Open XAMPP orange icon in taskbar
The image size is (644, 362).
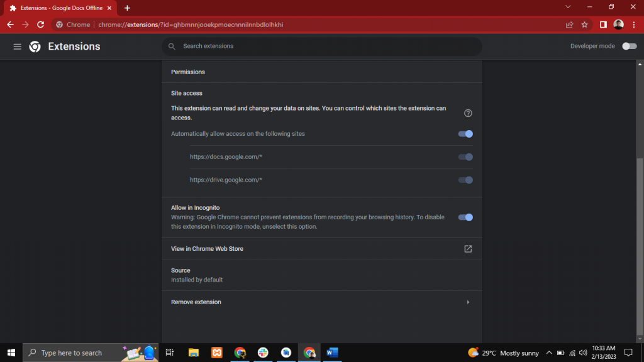click(217, 353)
